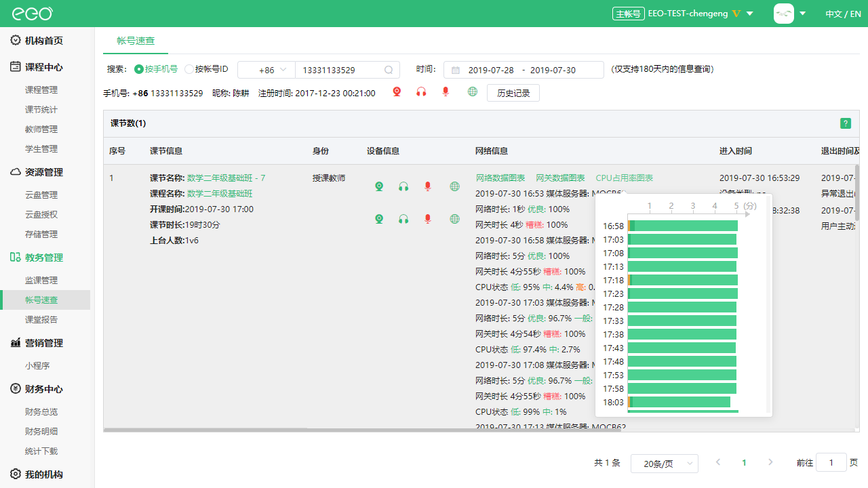This screenshot has height=488, width=868.
Task: Click the search magnifier icon
Action: [x=389, y=70]
